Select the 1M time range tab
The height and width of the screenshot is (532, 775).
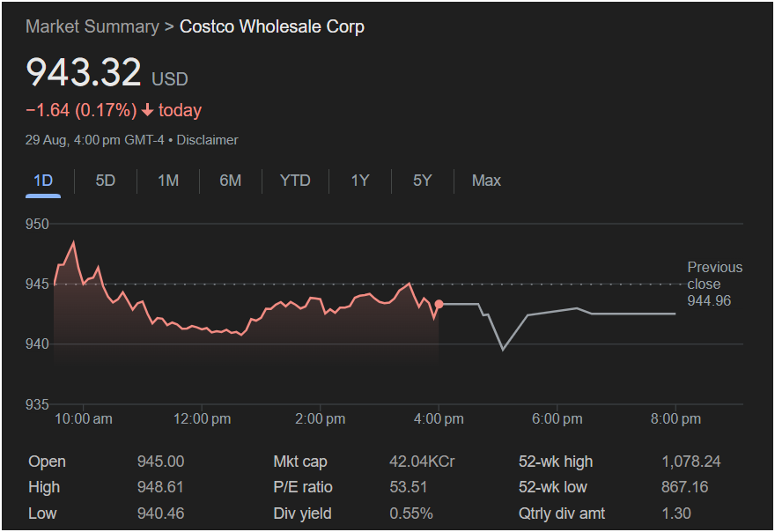pos(167,181)
